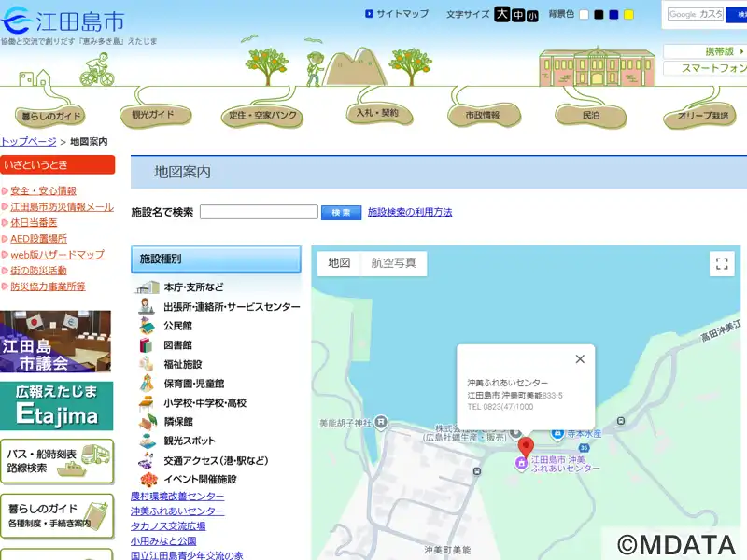Click the welfare facilities (福祉施設) icon

tap(147, 364)
